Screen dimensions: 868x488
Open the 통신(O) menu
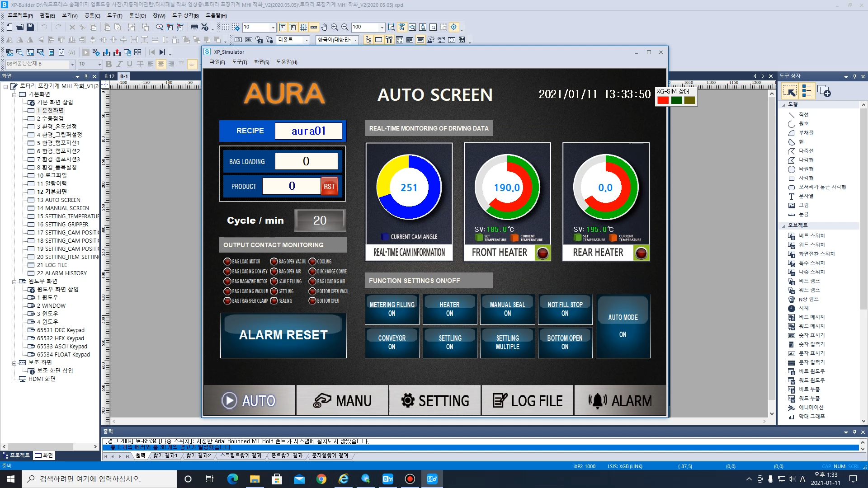click(137, 15)
